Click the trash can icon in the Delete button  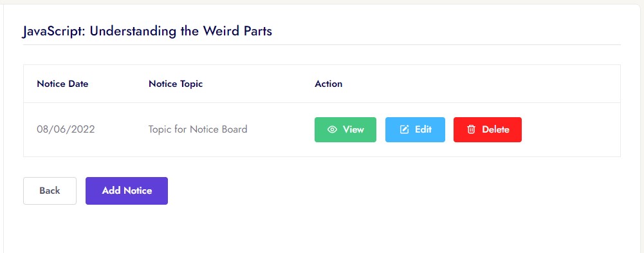[x=471, y=130]
